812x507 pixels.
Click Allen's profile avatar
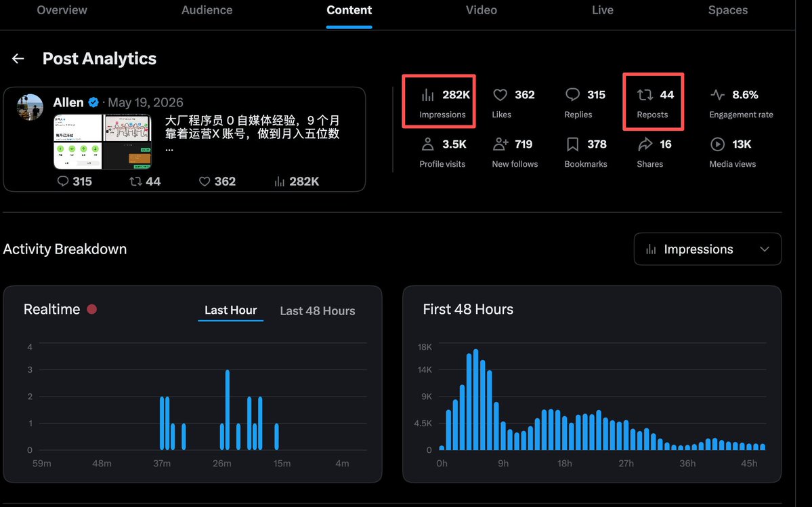(x=30, y=107)
